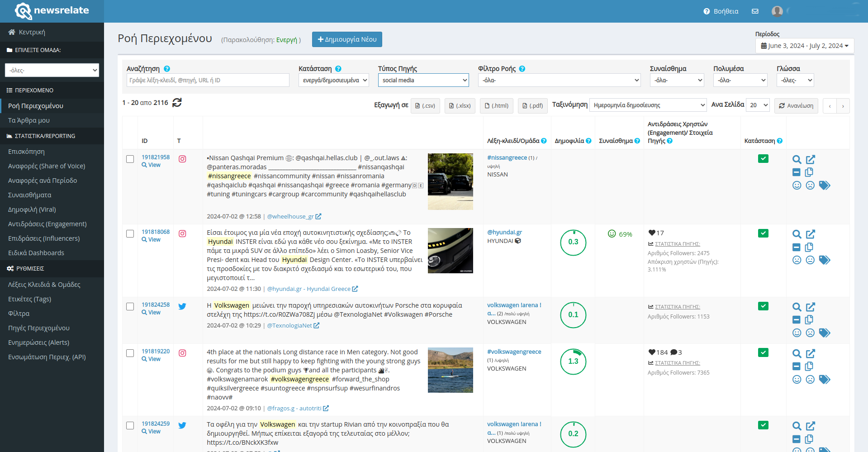Click the newsrelate logo

(x=52, y=11)
